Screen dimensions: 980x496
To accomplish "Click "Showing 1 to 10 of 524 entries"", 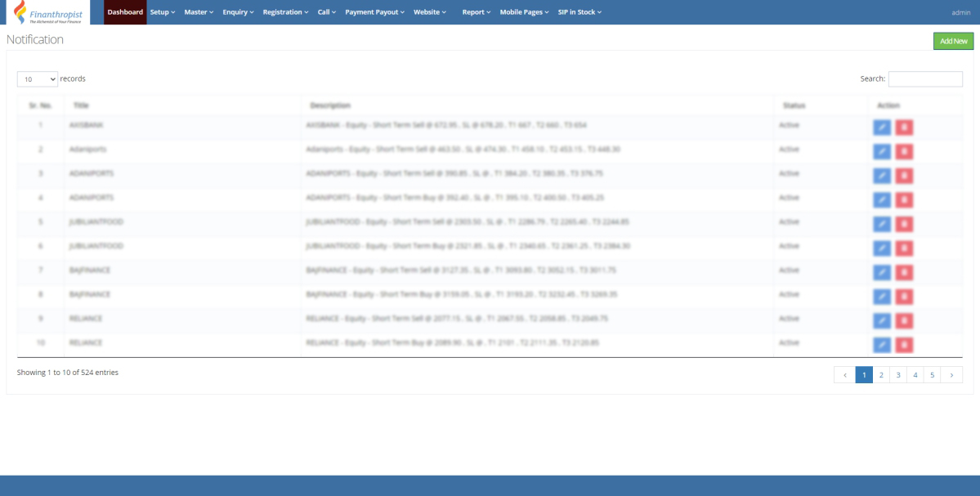I will 68,373.
